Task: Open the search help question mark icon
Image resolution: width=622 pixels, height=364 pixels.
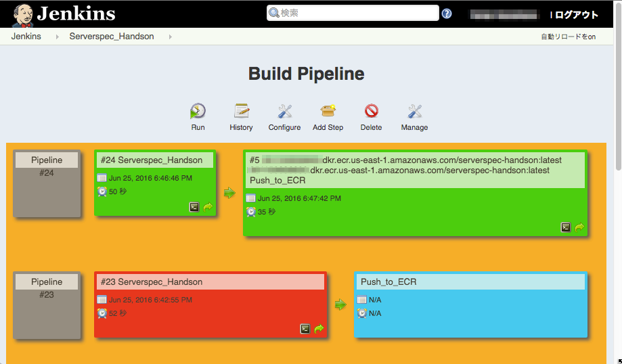Action: 447,14
